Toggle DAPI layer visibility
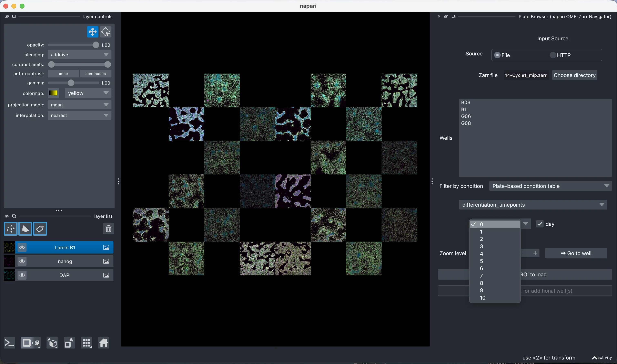Screen dimensions: 617x364 click(22, 275)
